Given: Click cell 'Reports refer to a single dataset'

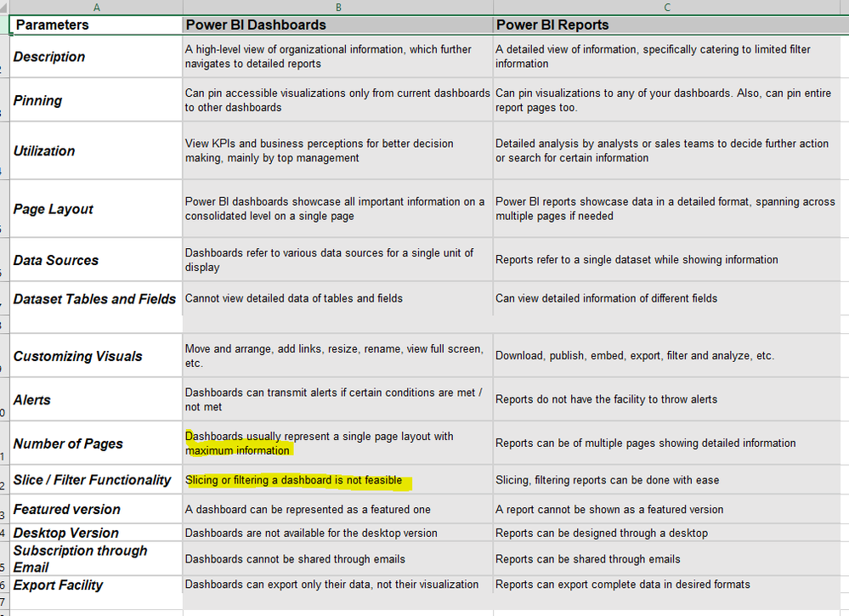Looking at the screenshot, I should coord(667,259).
